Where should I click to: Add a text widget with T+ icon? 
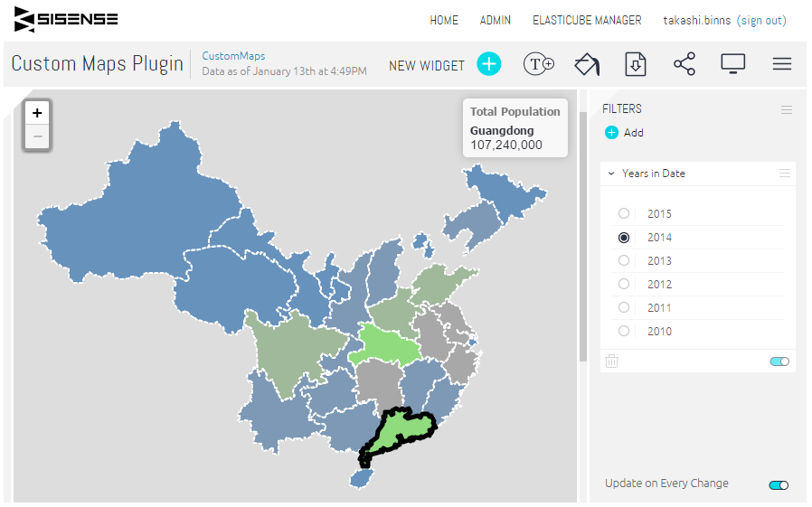click(x=539, y=64)
